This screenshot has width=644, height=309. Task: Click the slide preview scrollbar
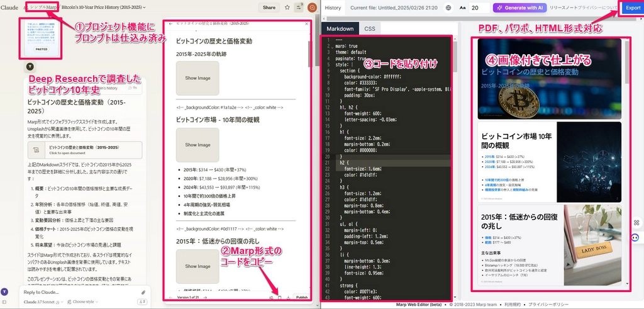click(627, 62)
